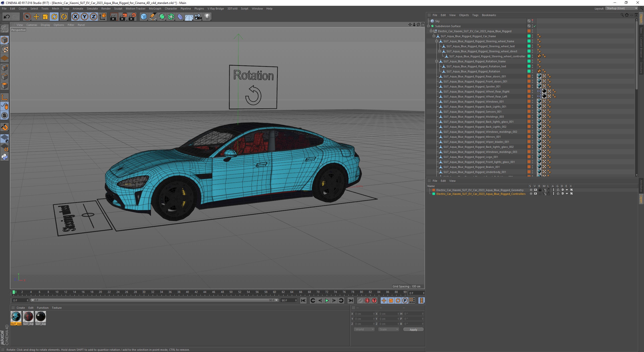Click frame 44 on the timeline
644x352 pixels.
coord(205,292)
